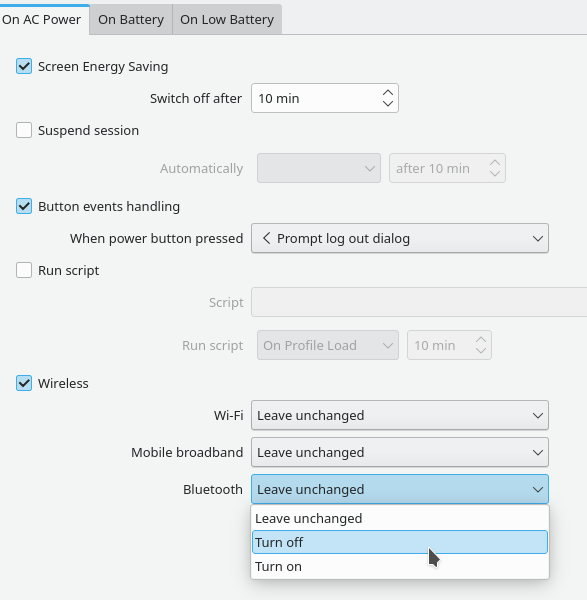The image size is (587, 600).
Task: Enable the Suspend session checkbox
Action: coord(24,130)
